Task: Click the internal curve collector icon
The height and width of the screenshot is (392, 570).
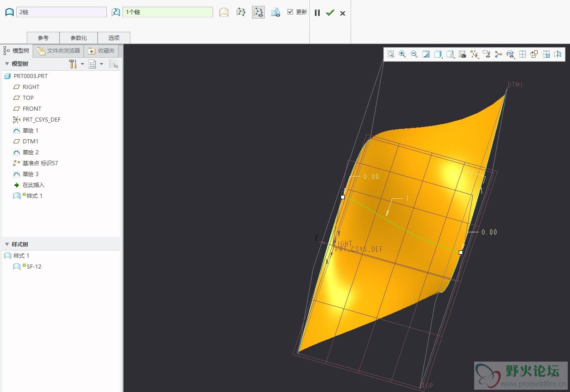Action: 116,12
